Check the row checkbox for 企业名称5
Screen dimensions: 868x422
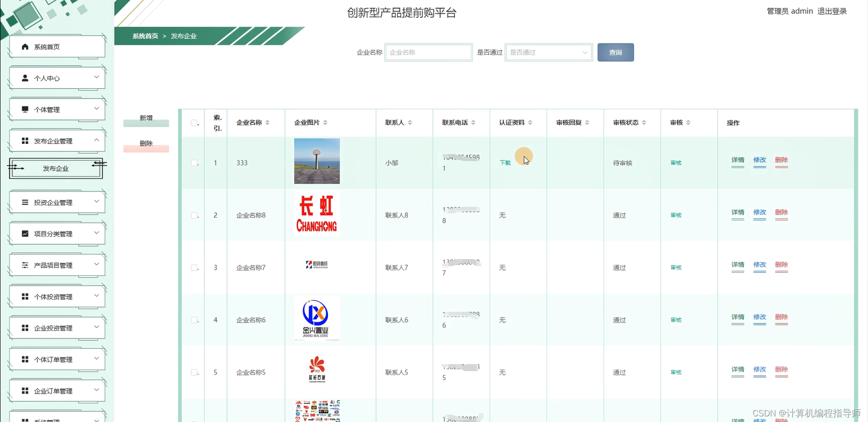click(194, 372)
